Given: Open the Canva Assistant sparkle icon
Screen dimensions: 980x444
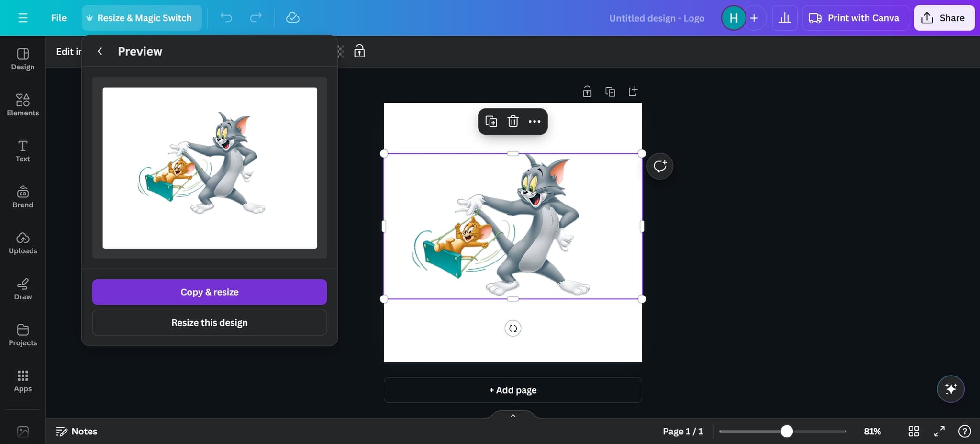Looking at the screenshot, I should tap(950, 389).
